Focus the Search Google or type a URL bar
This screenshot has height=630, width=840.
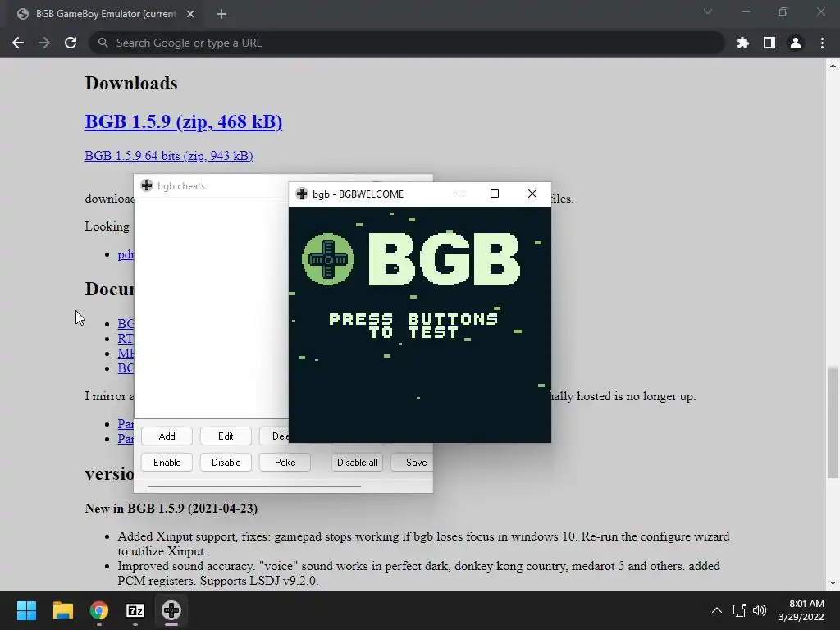coord(406,43)
